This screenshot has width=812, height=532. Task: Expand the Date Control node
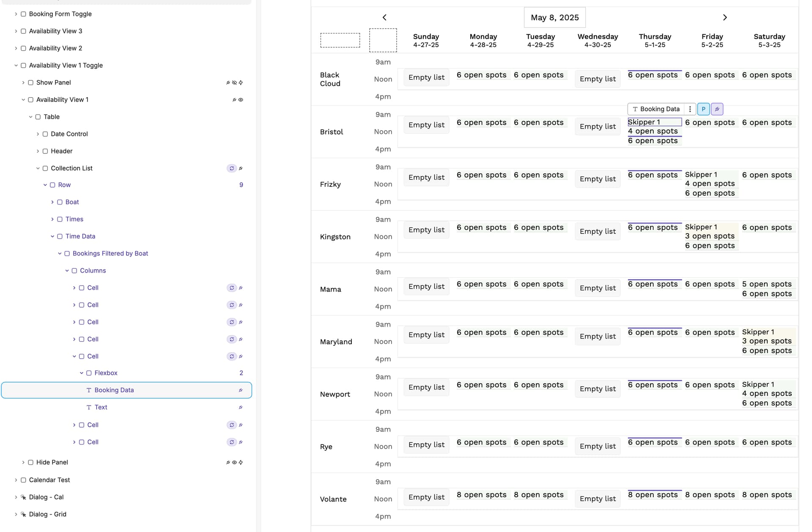point(38,134)
